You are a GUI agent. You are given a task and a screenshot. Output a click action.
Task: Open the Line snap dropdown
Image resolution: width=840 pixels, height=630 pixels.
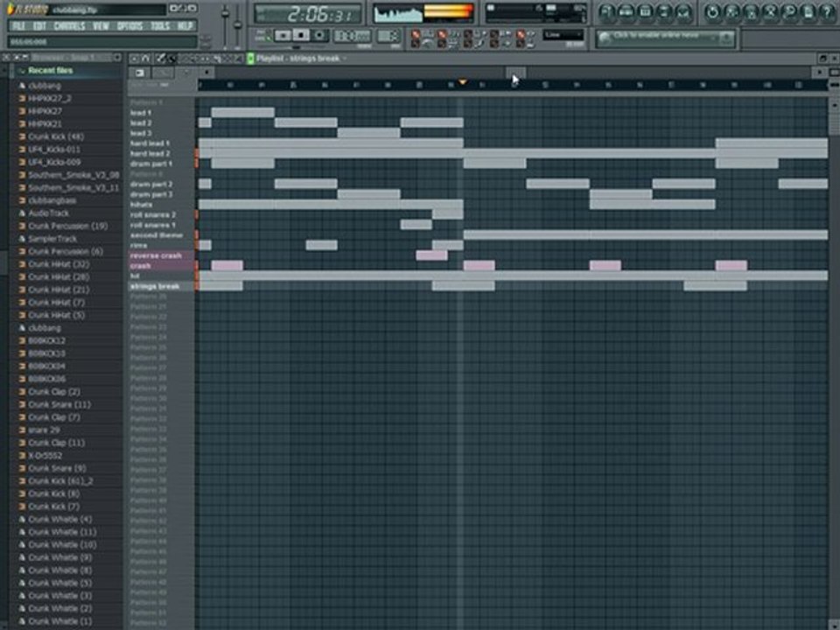click(563, 35)
